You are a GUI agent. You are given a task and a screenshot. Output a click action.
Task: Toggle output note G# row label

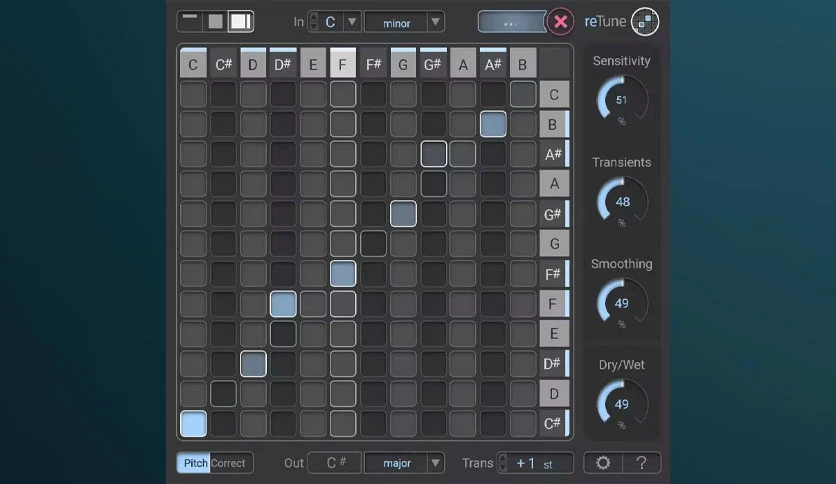[x=554, y=214]
